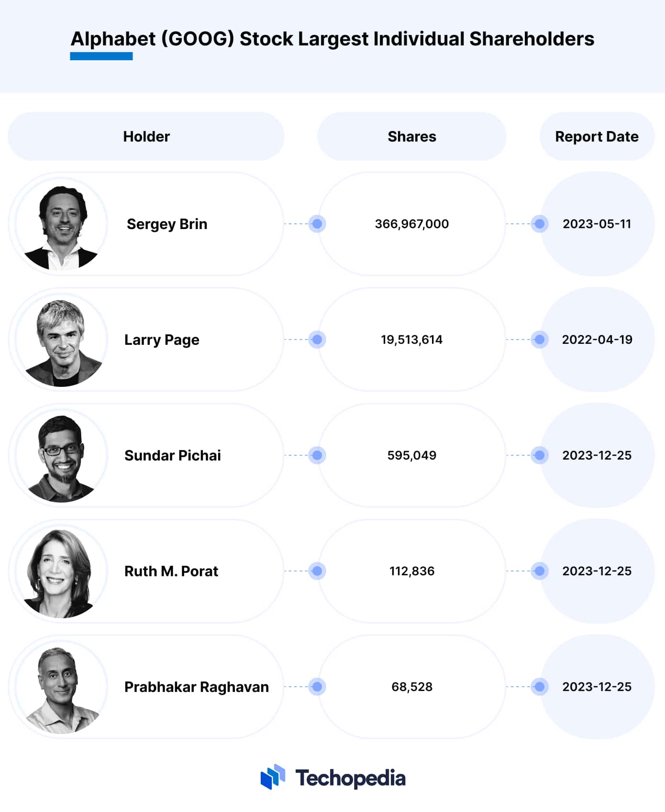Click Ruth M. Porat's portrait photo
Screen dimensions: 665x812
pos(61,571)
